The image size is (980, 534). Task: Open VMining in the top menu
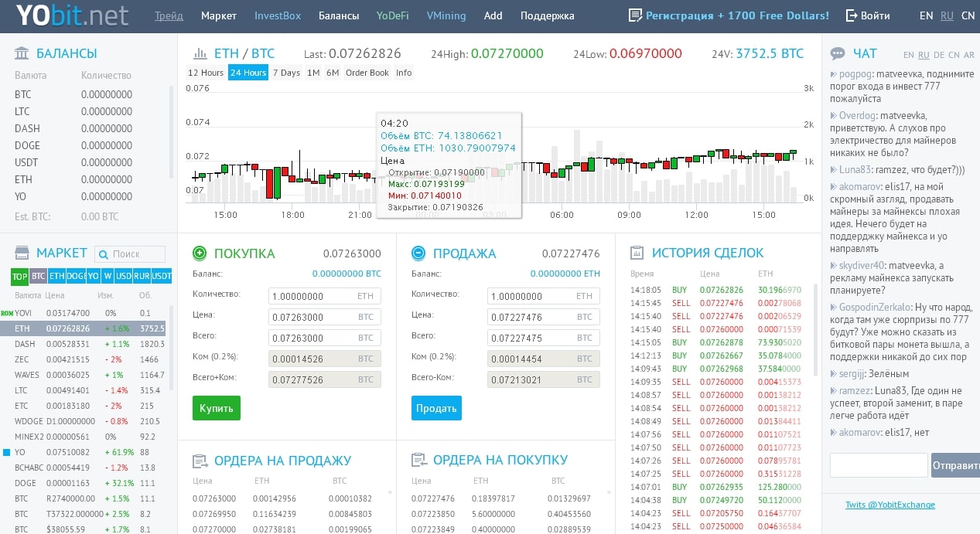(x=447, y=15)
